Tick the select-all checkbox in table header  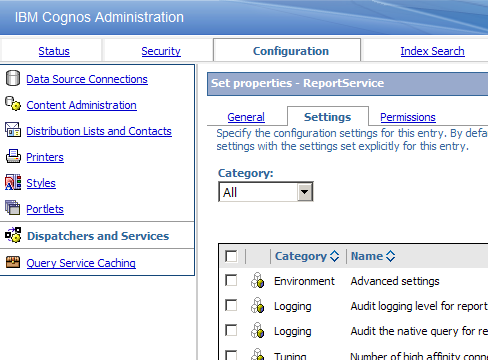click(231, 256)
